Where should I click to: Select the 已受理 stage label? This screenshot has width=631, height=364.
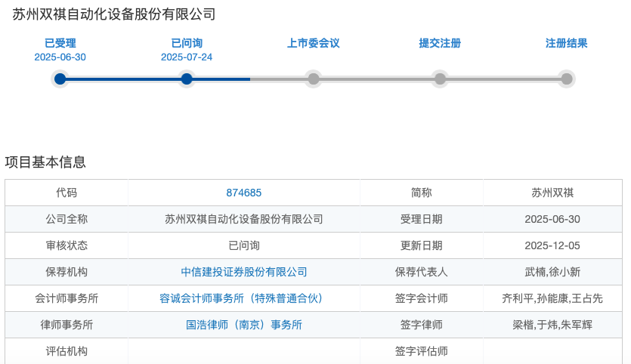(x=60, y=43)
